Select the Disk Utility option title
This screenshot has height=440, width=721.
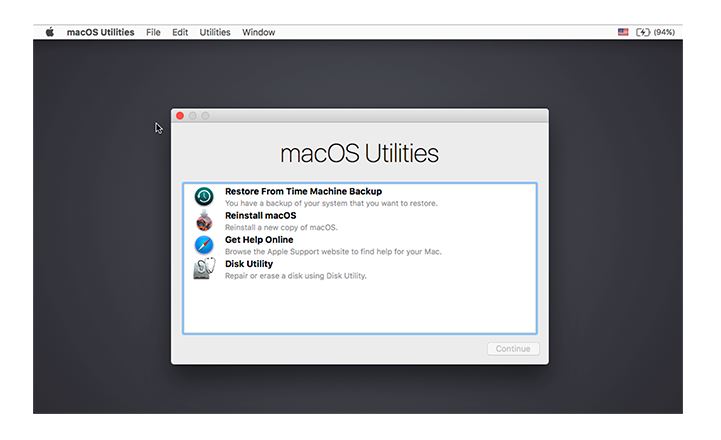(249, 264)
